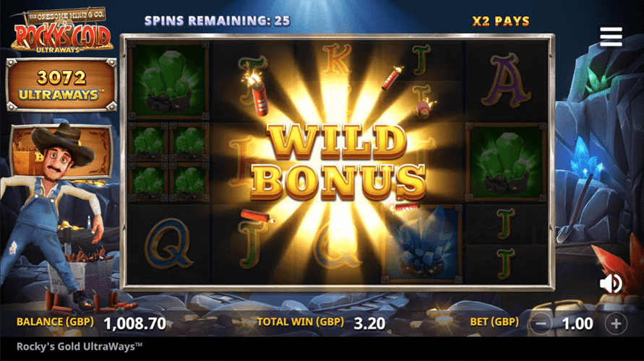Click the large emerald symbol on the right reel

coord(506,162)
